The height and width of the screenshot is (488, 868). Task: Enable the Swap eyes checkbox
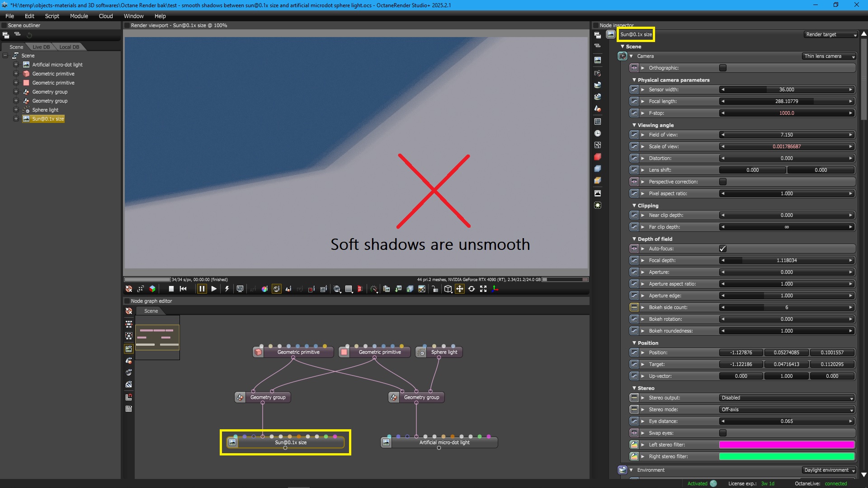(x=722, y=433)
